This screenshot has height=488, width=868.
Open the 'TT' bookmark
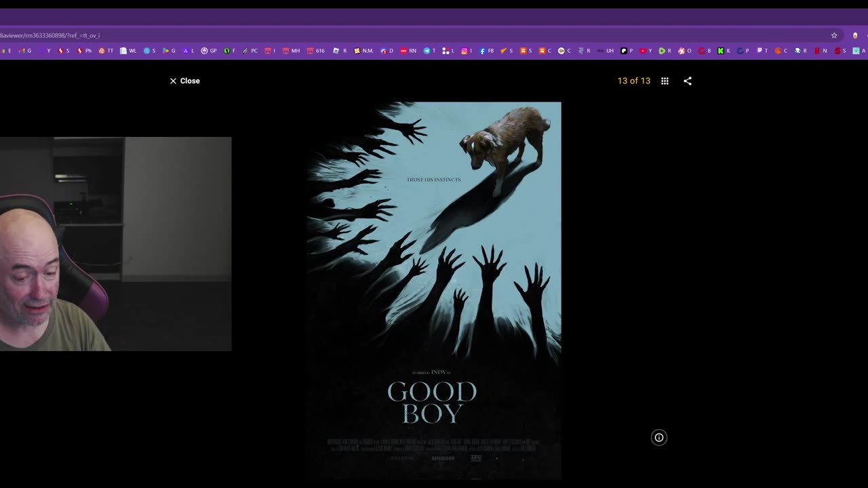click(x=106, y=51)
